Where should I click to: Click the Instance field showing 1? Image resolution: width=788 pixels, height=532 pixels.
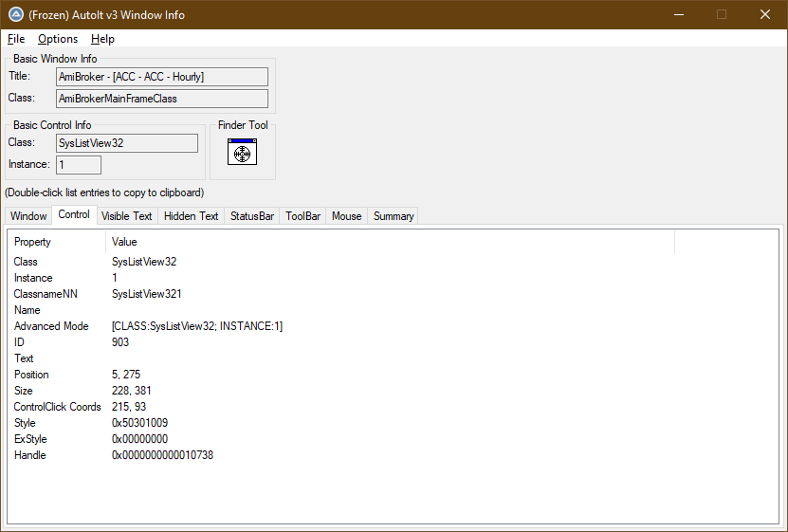[79, 165]
